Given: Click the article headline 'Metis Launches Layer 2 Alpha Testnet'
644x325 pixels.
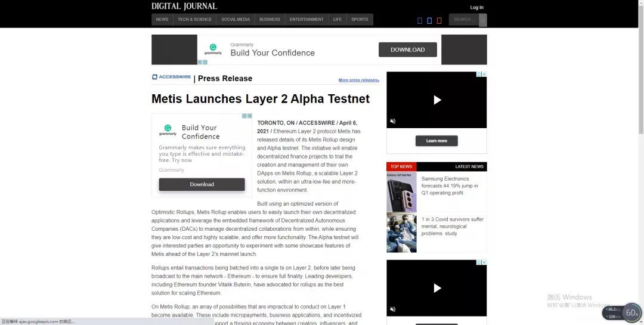Looking at the screenshot, I should click(x=261, y=98).
